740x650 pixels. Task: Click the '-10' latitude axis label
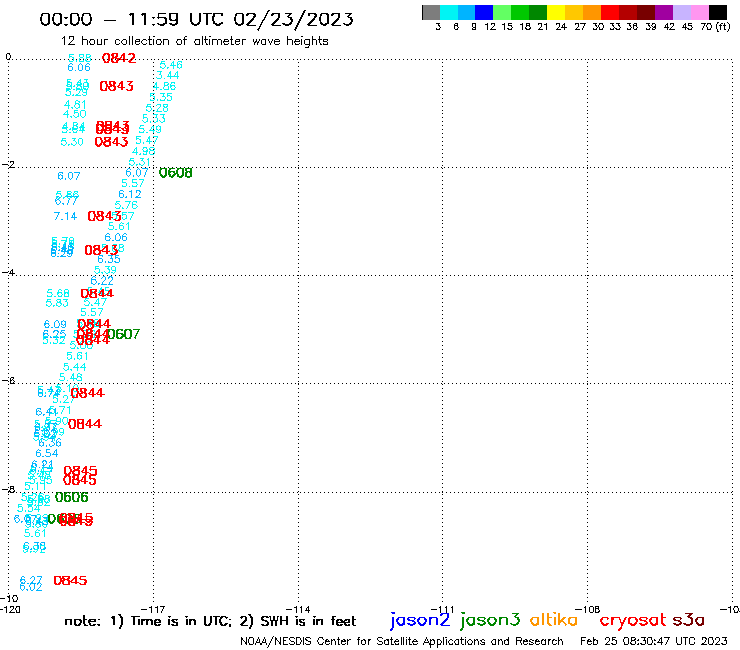pos(9,599)
